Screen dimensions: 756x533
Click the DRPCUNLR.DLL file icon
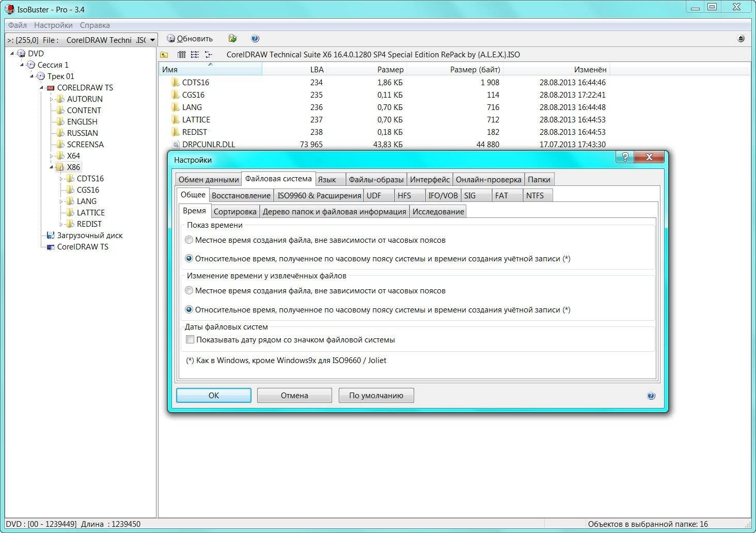[x=176, y=145]
